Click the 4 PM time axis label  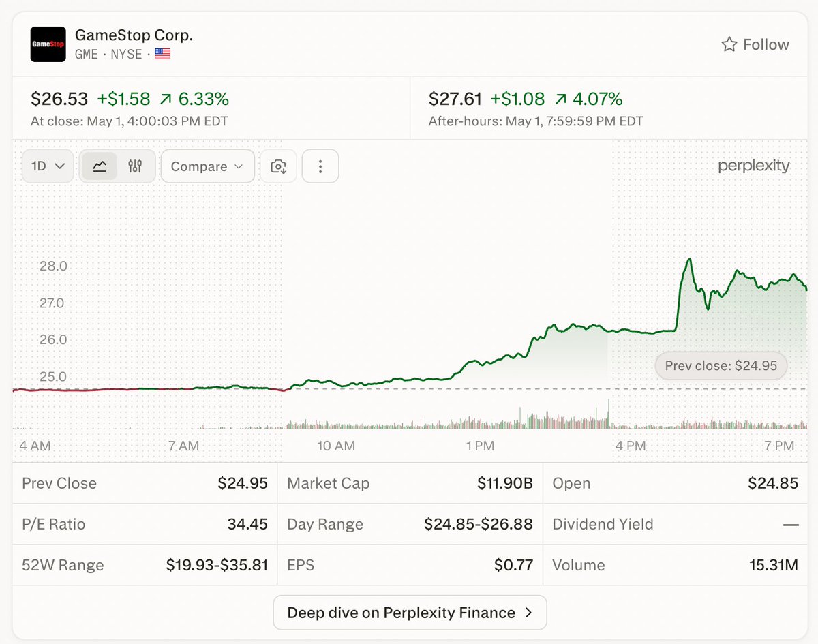click(631, 446)
